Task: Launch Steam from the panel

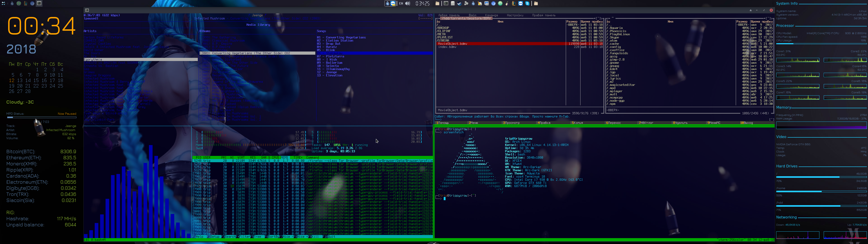Action: (460, 3)
